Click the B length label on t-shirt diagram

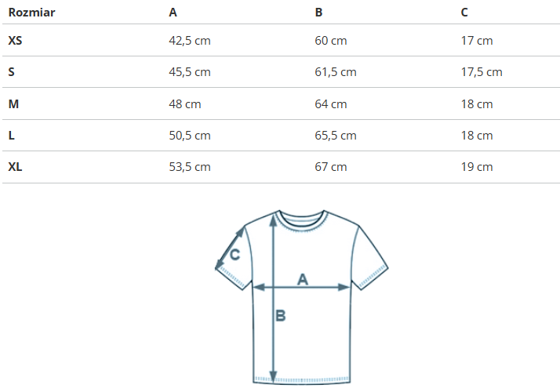[280, 317]
